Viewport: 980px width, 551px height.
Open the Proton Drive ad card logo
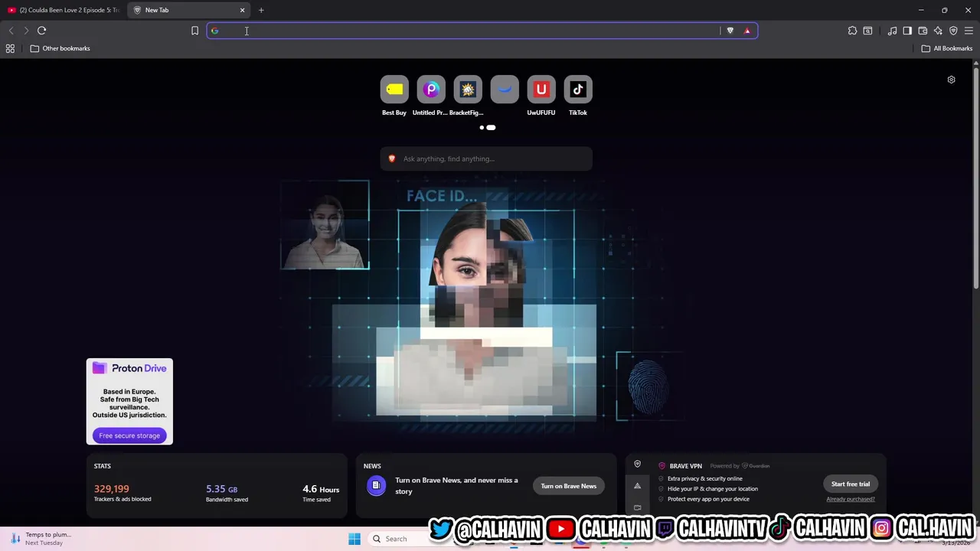tap(129, 368)
